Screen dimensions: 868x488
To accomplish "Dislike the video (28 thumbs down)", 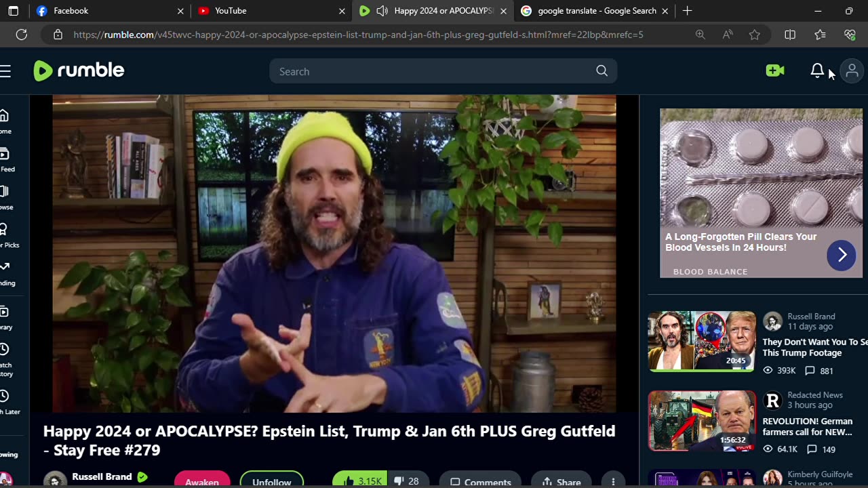I will (x=407, y=481).
